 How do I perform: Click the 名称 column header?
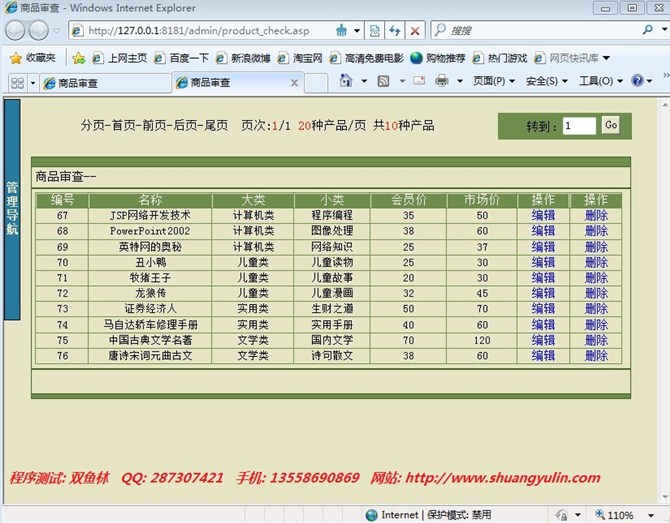(150, 200)
